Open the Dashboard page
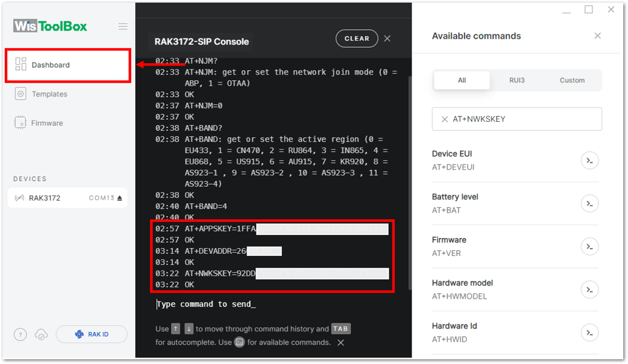 pos(68,65)
